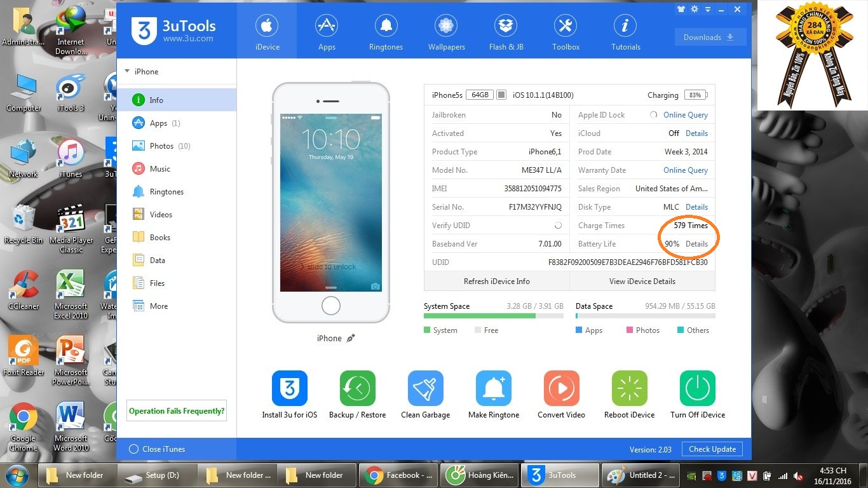Go to the Wallpapers tab
Screen dimensions: 868x488
click(x=446, y=31)
